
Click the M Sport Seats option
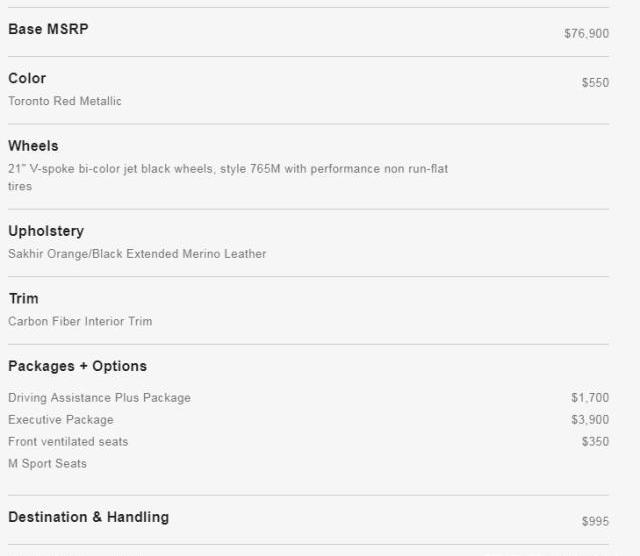[47, 464]
